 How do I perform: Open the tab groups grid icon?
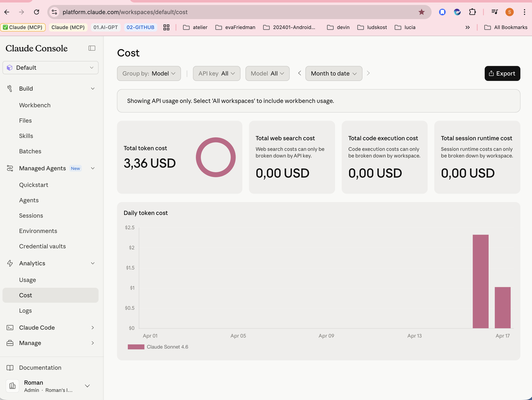coord(166,27)
